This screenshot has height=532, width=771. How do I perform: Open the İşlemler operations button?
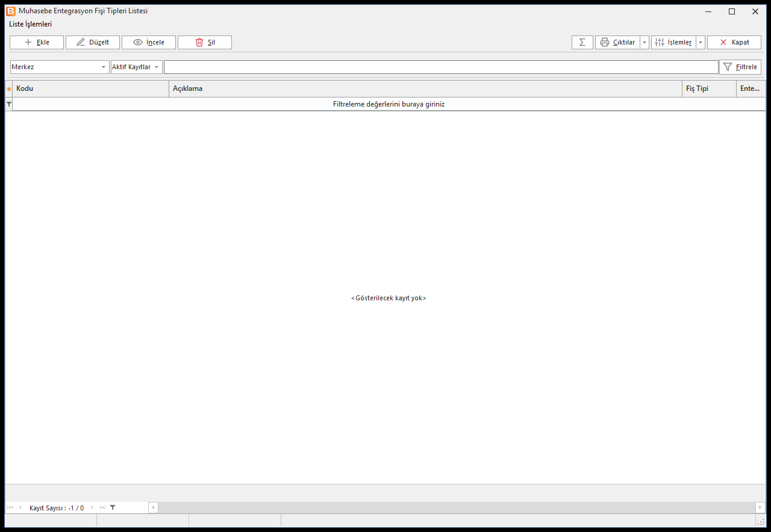pyautogui.click(x=673, y=42)
